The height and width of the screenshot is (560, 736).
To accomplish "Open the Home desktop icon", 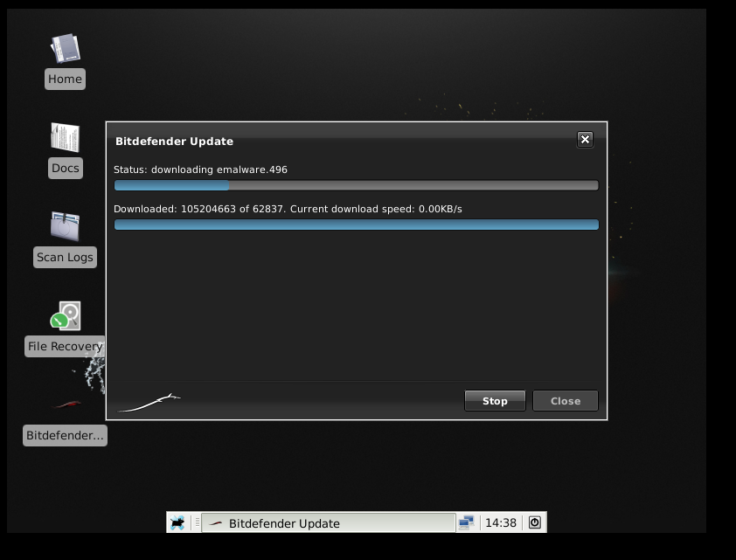I will click(x=66, y=48).
